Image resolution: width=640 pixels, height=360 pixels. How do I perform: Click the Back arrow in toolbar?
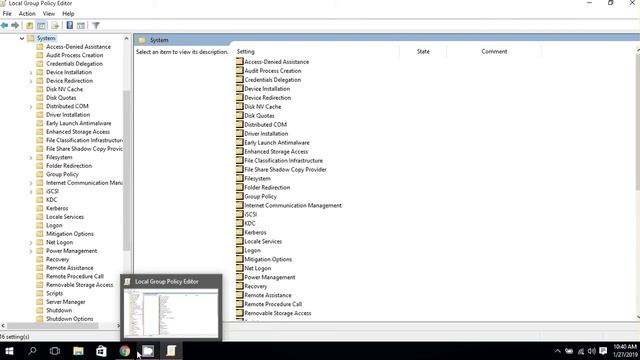pyautogui.click(x=4, y=25)
